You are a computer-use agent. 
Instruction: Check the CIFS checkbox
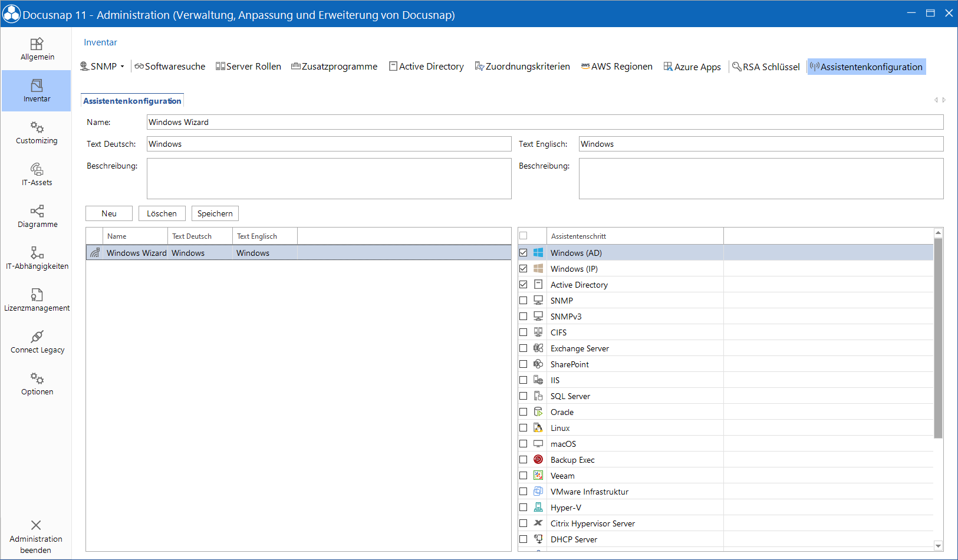(x=523, y=332)
